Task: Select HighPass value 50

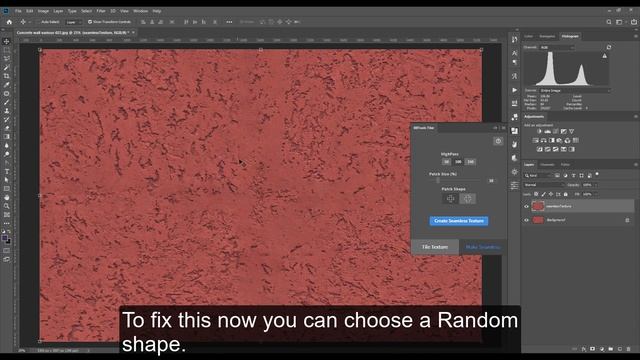Action: (x=446, y=162)
